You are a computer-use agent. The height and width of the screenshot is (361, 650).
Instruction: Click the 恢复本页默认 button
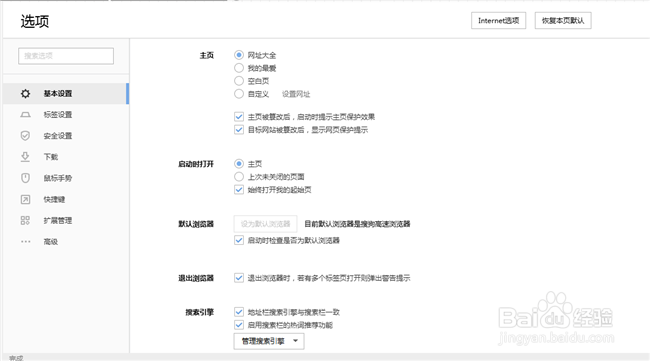click(x=563, y=21)
